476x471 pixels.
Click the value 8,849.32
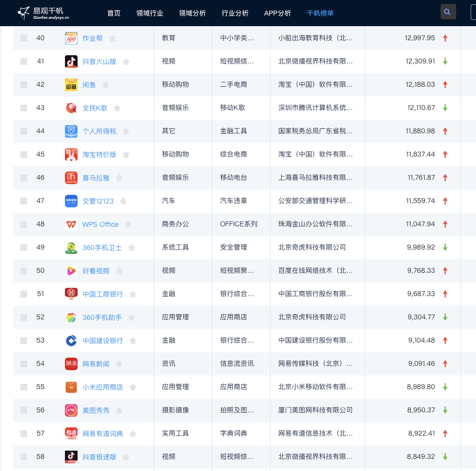point(421,456)
